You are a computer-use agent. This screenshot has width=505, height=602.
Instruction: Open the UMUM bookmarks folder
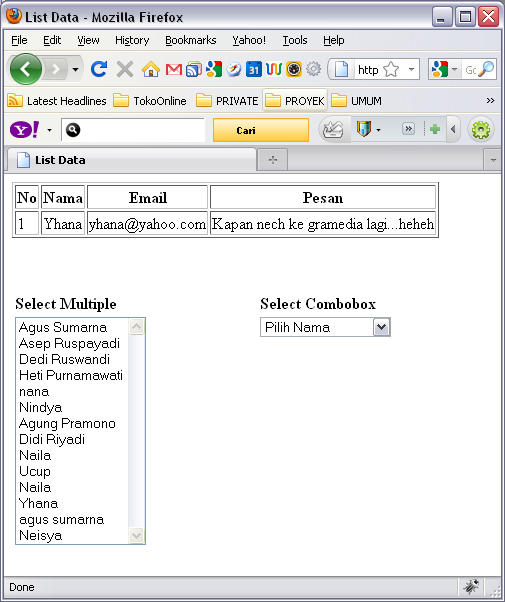356,101
